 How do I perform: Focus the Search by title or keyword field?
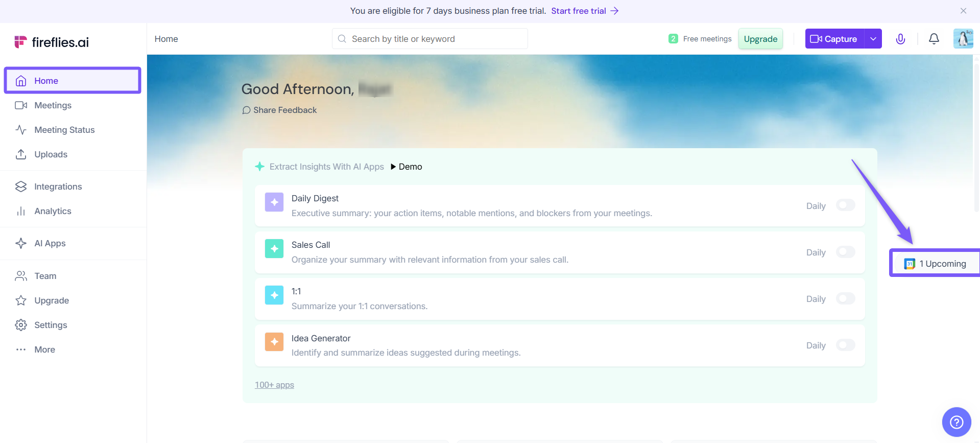point(430,39)
